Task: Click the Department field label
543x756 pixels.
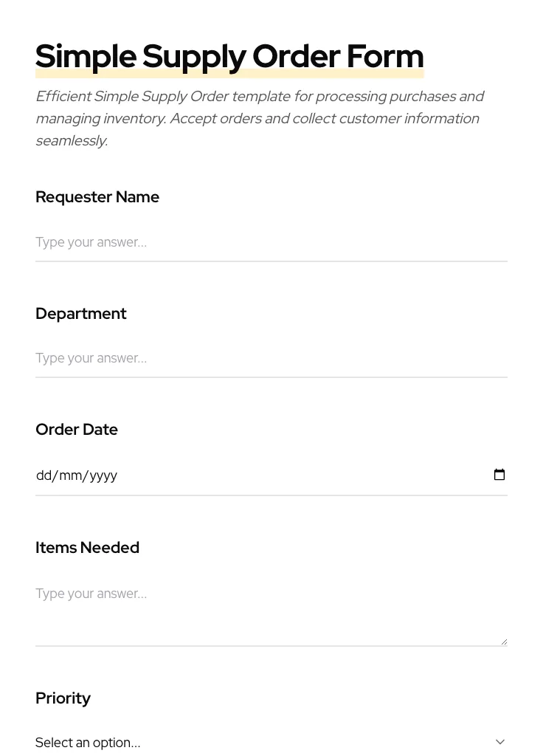Action: coord(81,313)
